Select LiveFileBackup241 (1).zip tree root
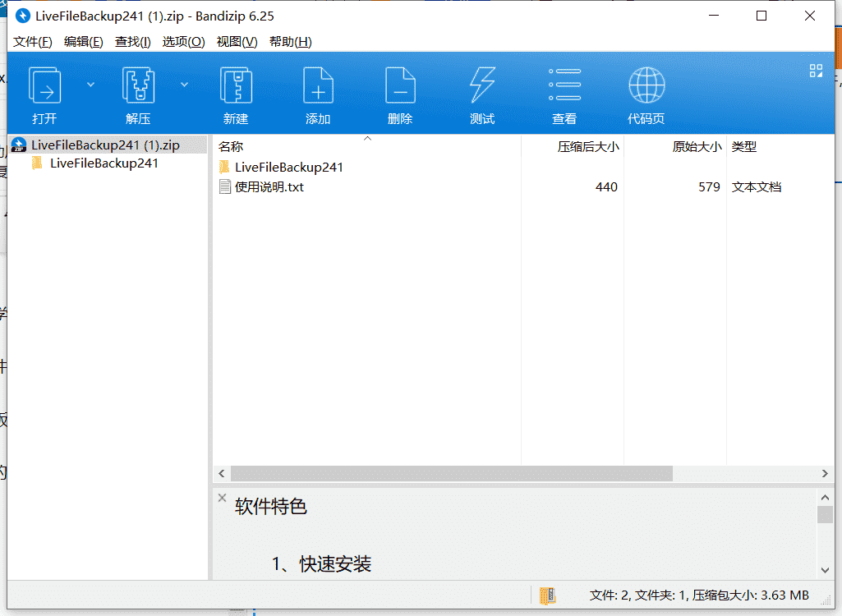This screenshot has height=616, width=842. pyautogui.click(x=108, y=145)
